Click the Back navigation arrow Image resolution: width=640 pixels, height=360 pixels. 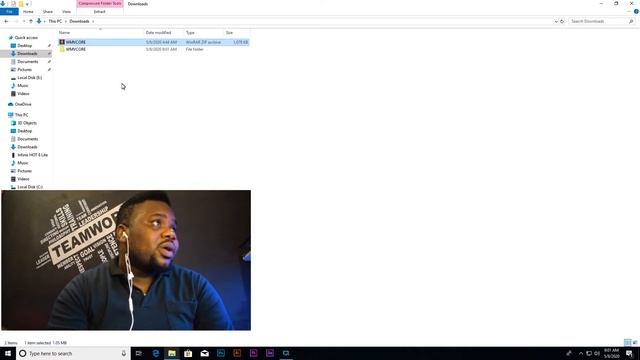click(6, 21)
